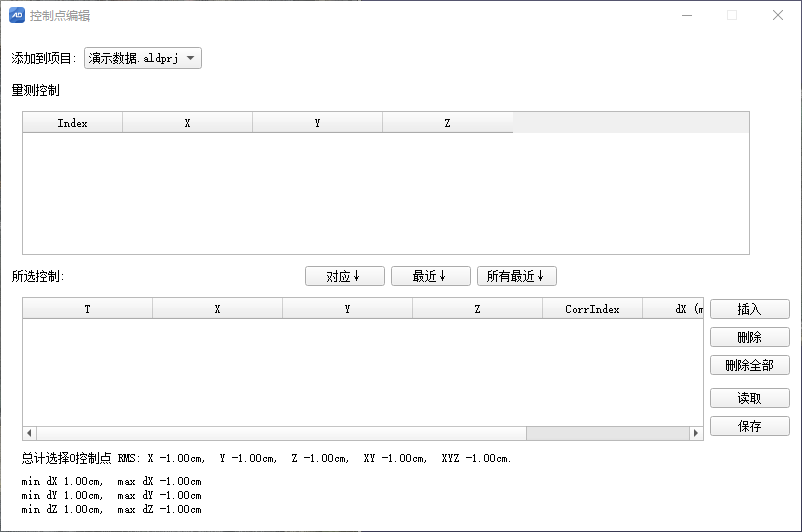
Task: Select the X column header in 量测控制 table
Action: point(187,123)
